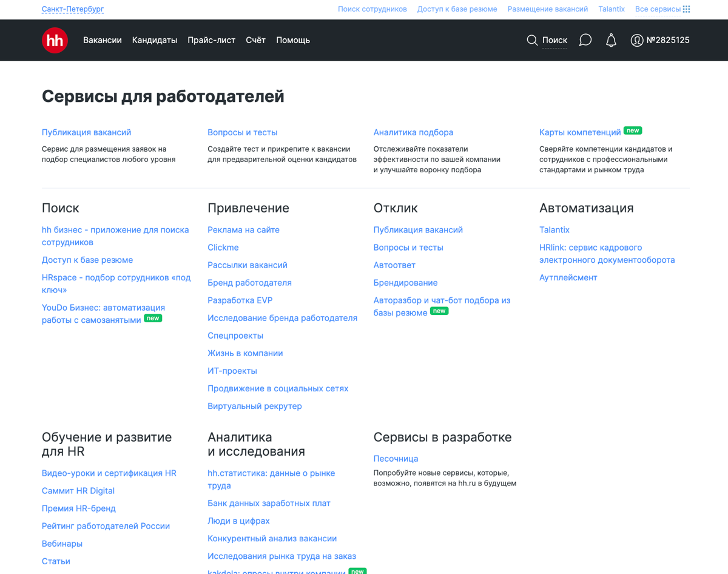Open Брендирование
The image size is (728, 574).
click(405, 283)
